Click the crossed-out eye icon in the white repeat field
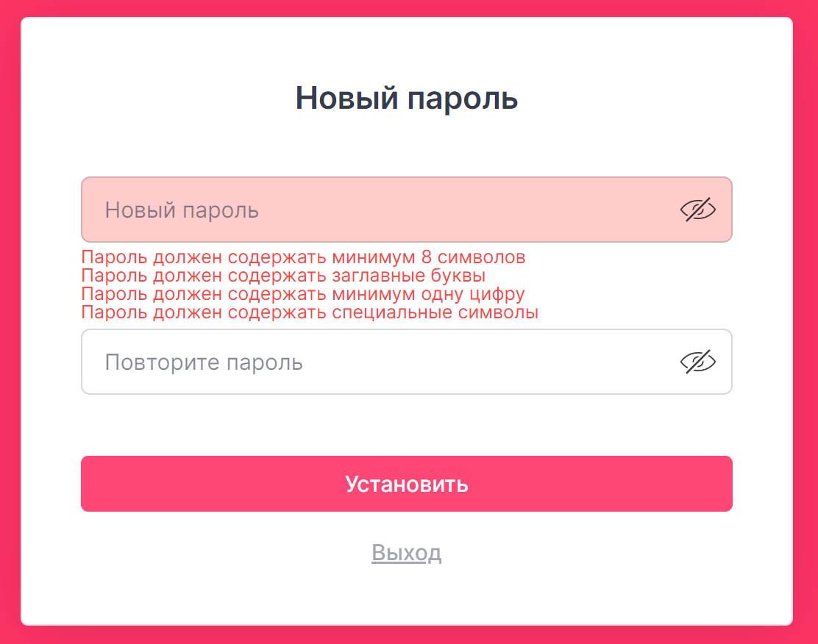The height and width of the screenshot is (644, 818). click(698, 362)
